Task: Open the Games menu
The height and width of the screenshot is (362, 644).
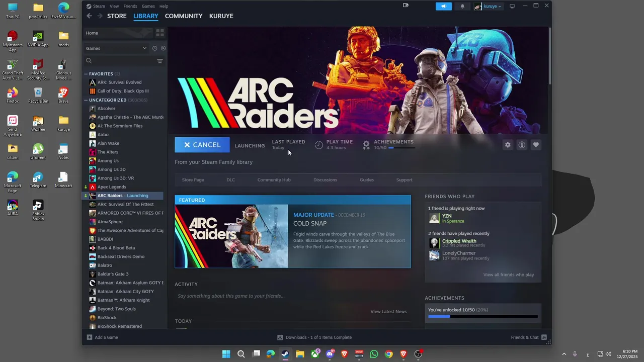Action: [x=148, y=6]
